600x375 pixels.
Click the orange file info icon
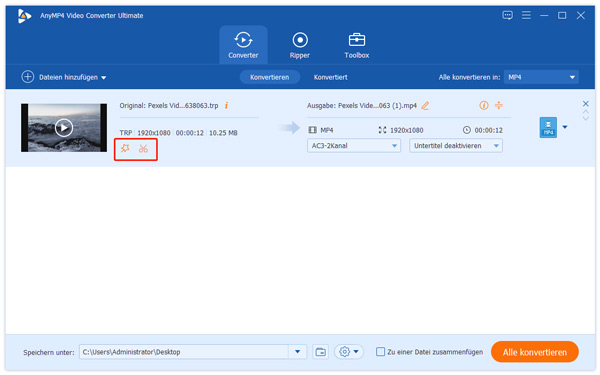pyautogui.click(x=227, y=106)
